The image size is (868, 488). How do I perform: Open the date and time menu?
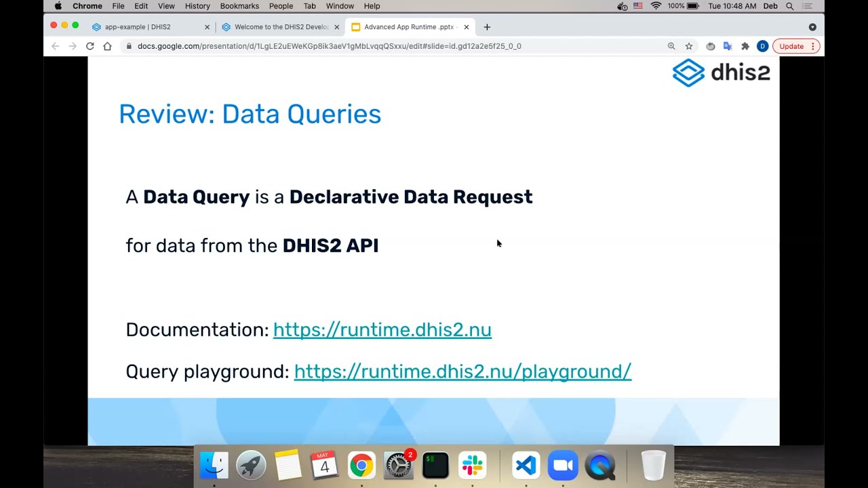pyautogui.click(x=732, y=6)
